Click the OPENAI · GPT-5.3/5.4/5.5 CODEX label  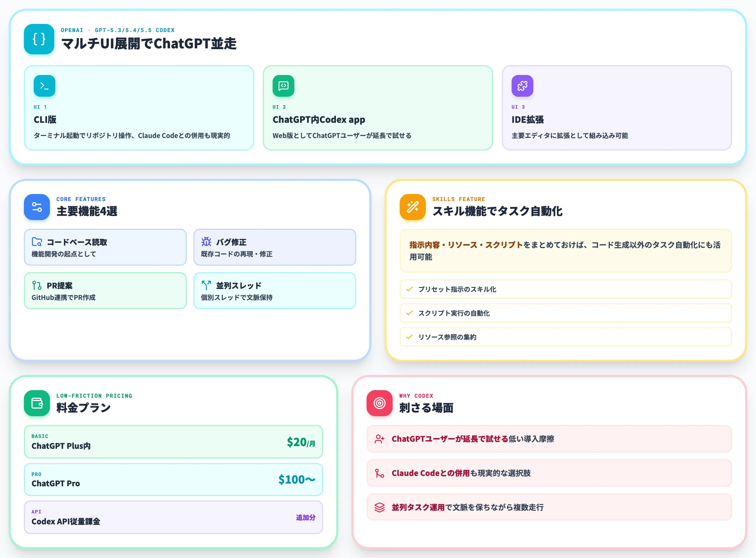click(x=118, y=30)
